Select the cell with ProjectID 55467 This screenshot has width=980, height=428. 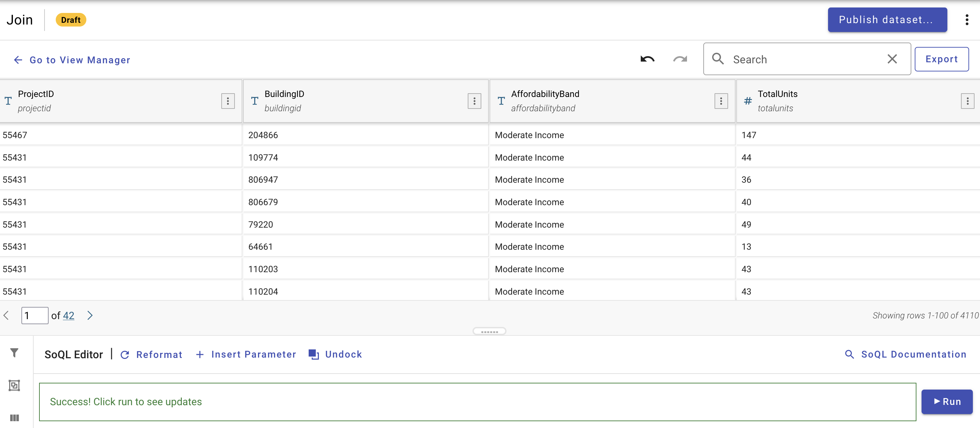coord(121,135)
